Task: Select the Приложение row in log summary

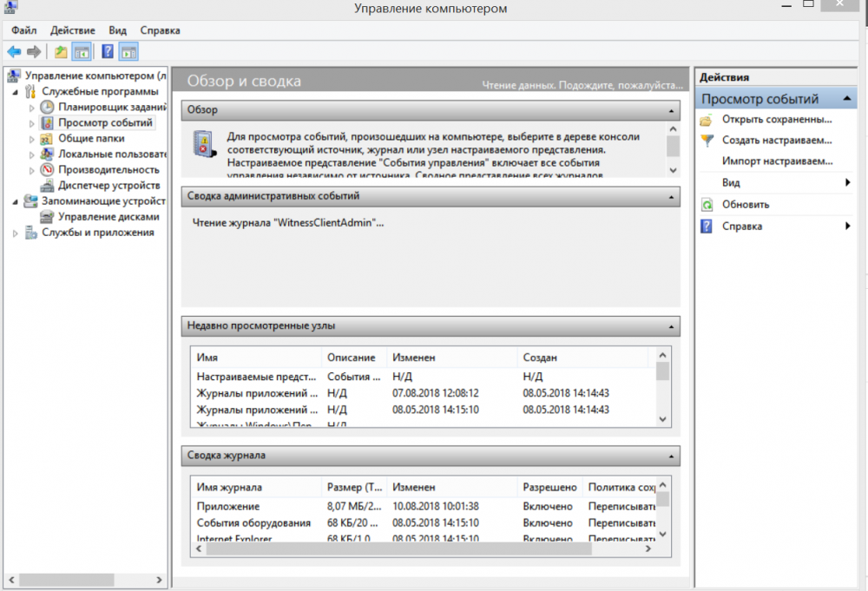Action: coord(228,506)
